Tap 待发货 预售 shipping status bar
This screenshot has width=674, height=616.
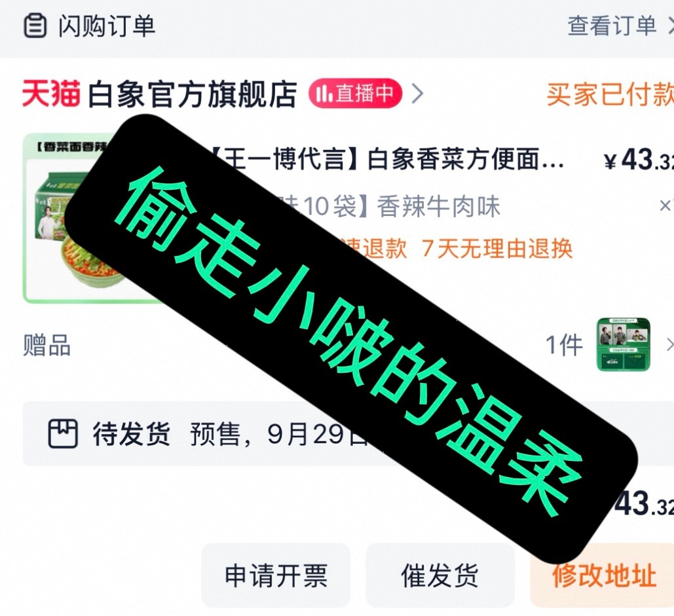coord(348,434)
